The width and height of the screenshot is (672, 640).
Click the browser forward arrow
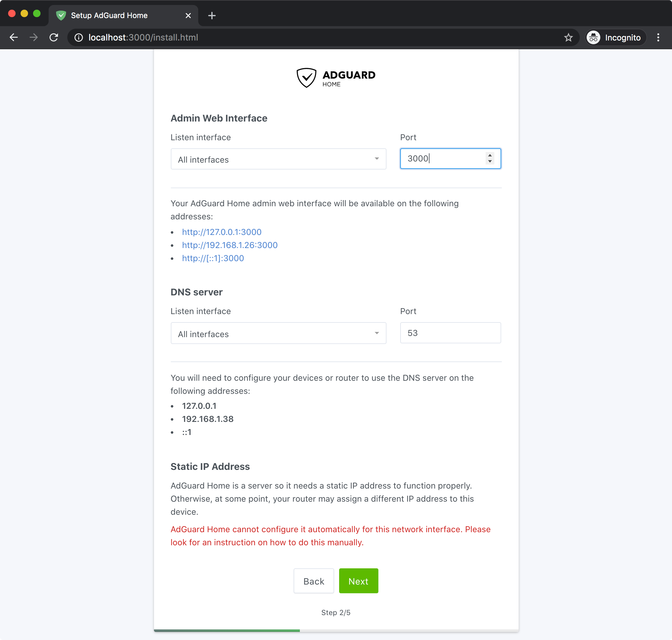click(33, 37)
